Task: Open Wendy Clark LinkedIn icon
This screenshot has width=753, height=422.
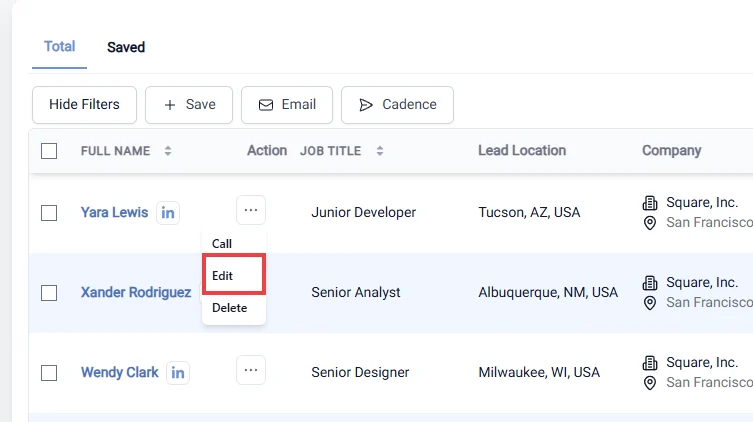Action: point(178,373)
